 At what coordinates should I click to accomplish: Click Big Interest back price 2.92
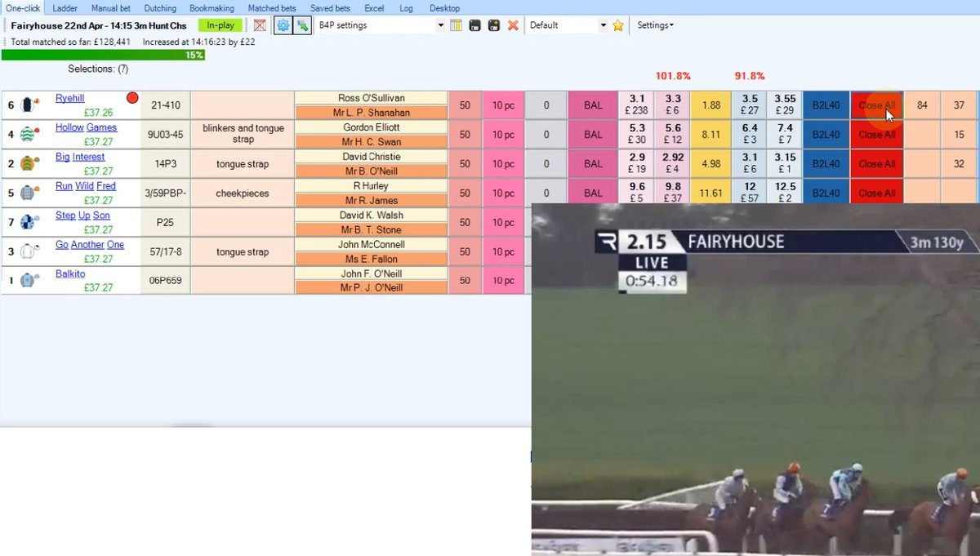(672, 164)
